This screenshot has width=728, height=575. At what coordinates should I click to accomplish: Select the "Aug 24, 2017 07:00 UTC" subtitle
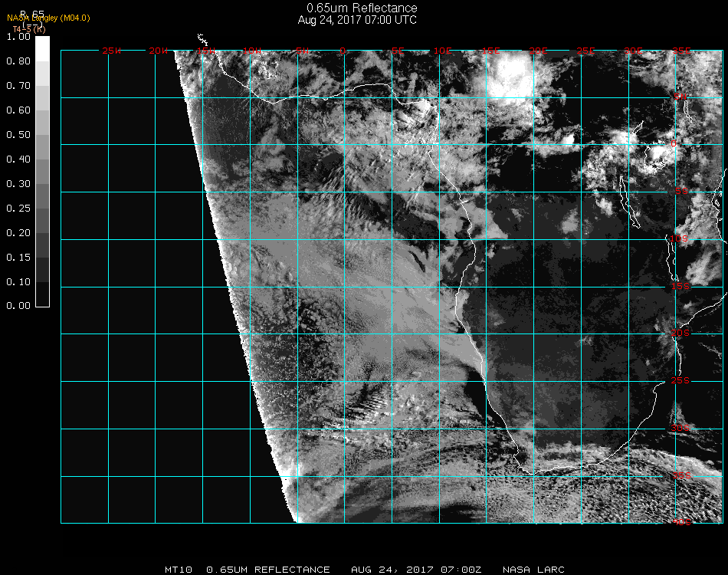click(357, 20)
